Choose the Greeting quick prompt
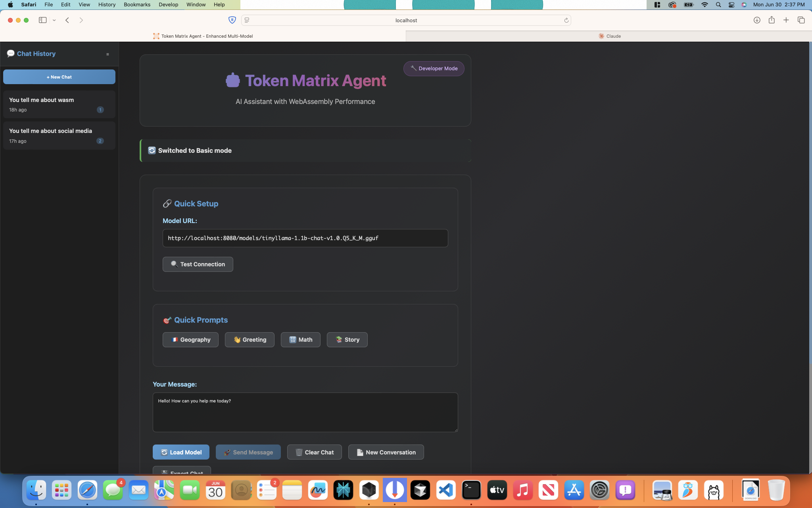The height and width of the screenshot is (508, 812). [x=250, y=340]
